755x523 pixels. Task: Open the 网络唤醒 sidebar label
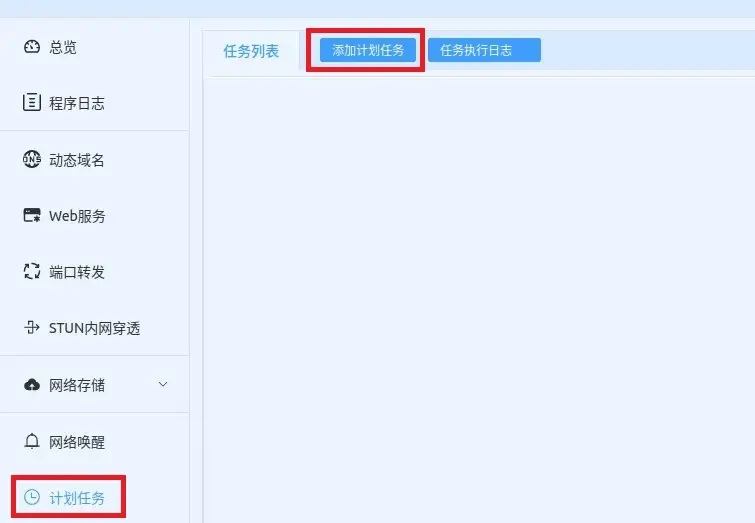point(77,442)
